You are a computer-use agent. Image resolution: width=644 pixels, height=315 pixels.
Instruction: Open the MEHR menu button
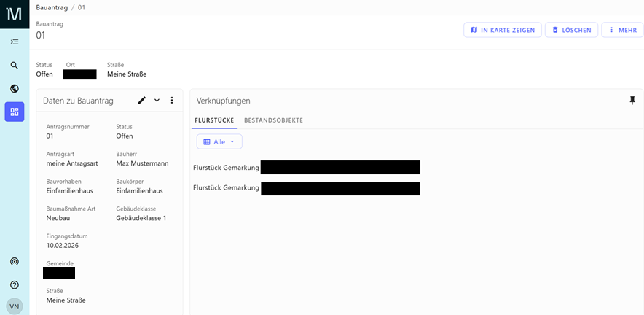pyautogui.click(x=622, y=30)
